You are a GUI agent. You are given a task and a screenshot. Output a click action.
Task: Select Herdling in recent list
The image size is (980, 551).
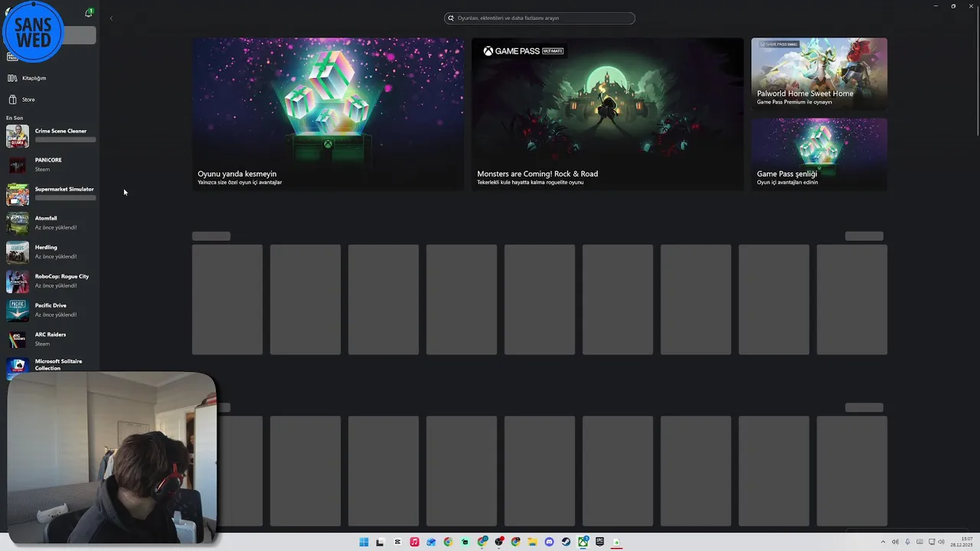pyautogui.click(x=51, y=253)
